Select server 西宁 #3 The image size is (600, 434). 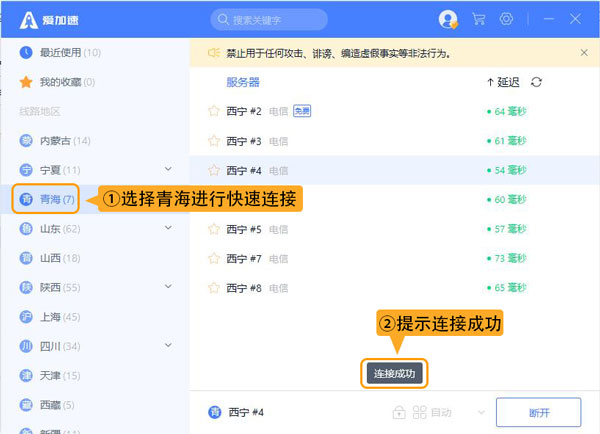[395, 141]
